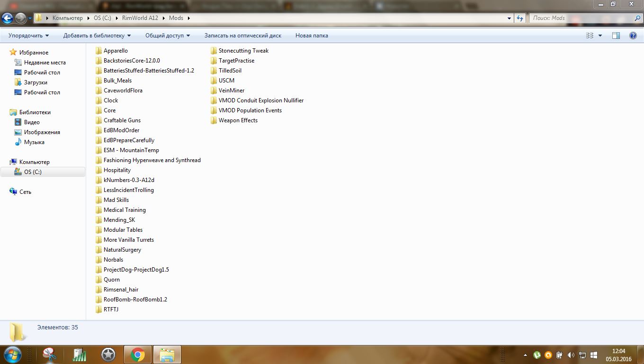The width and height of the screenshot is (644, 364).
Task: Click the star badge taskbar icon
Action: click(108, 355)
